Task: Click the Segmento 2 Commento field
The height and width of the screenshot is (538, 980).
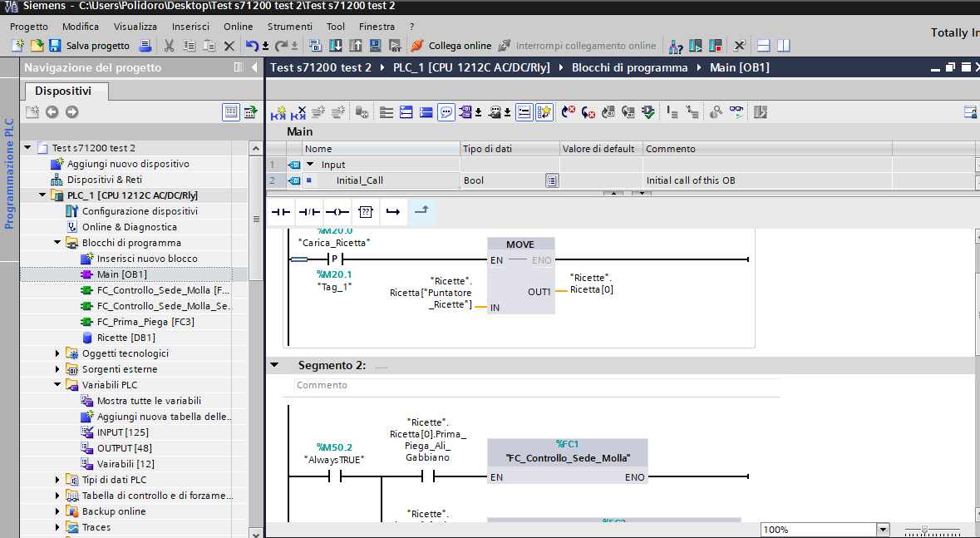Action: [x=536, y=385]
